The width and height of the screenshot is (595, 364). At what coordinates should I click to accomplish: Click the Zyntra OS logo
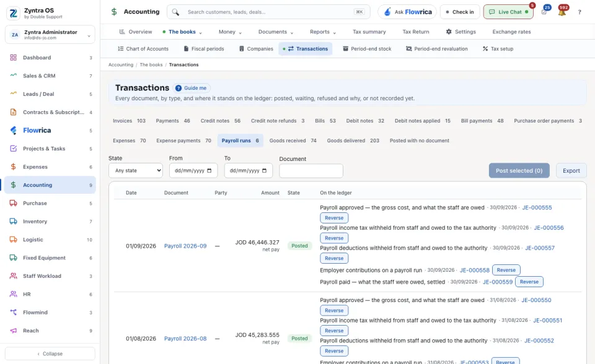(13, 13)
